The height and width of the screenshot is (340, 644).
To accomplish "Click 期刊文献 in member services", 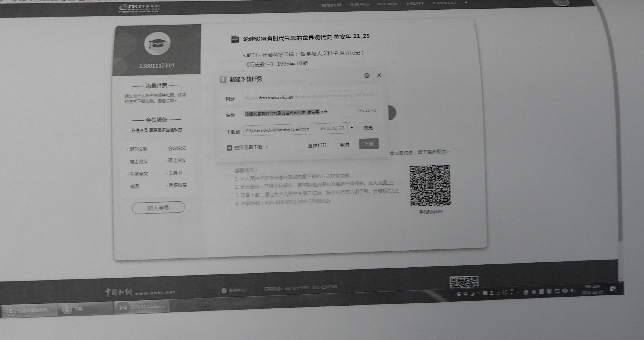I will [138, 149].
